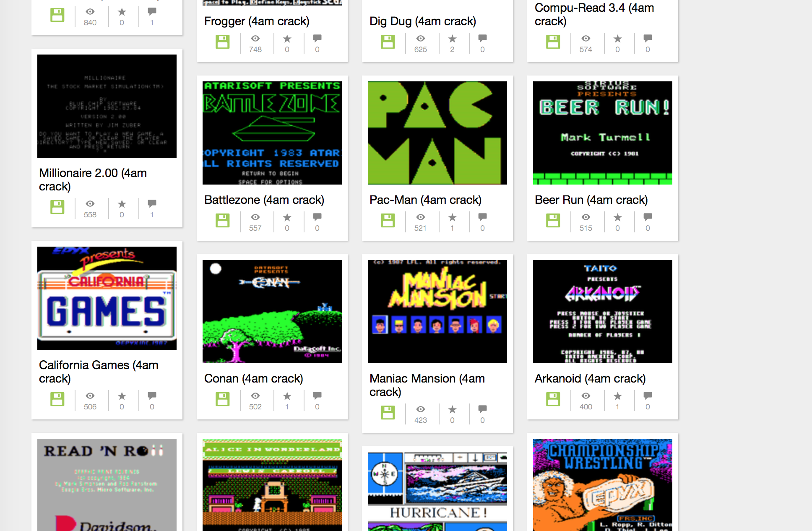Open the Battlezone (4am crack) title link

point(264,200)
